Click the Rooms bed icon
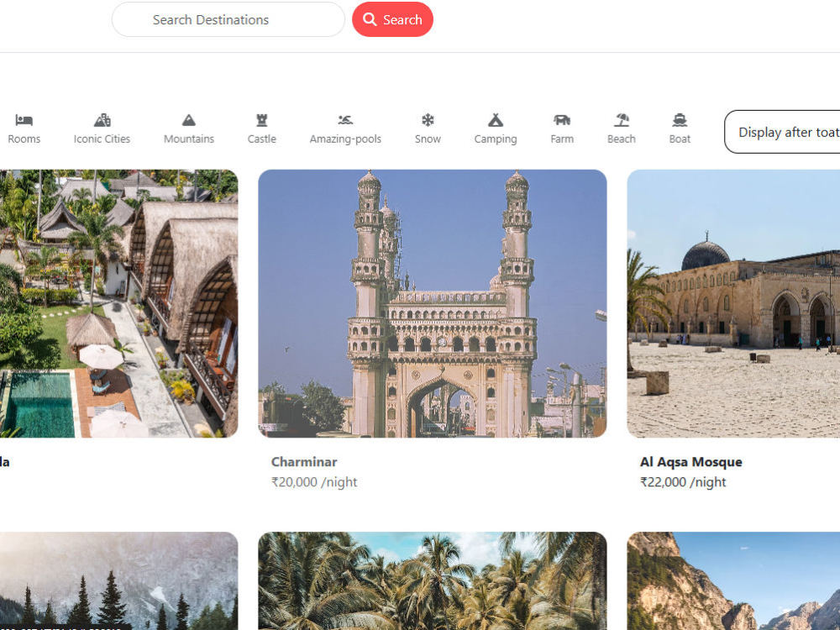840x630 pixels. point(24,120)
